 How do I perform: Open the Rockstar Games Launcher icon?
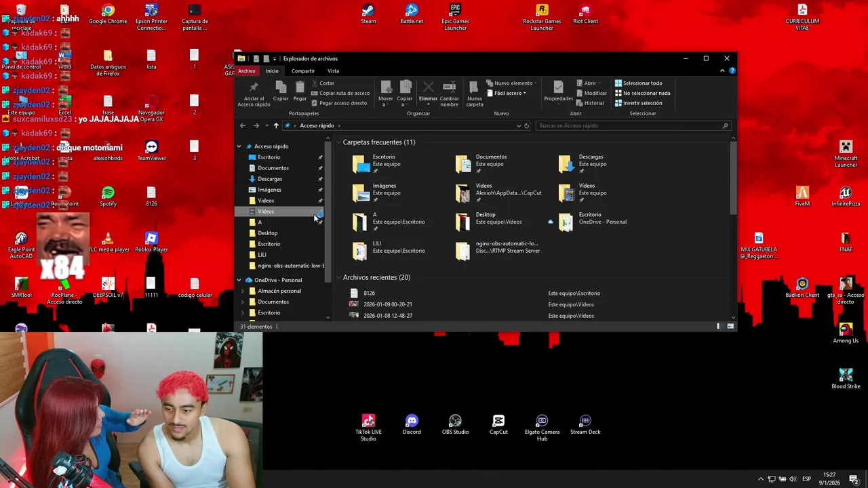[x=542, y=17]
